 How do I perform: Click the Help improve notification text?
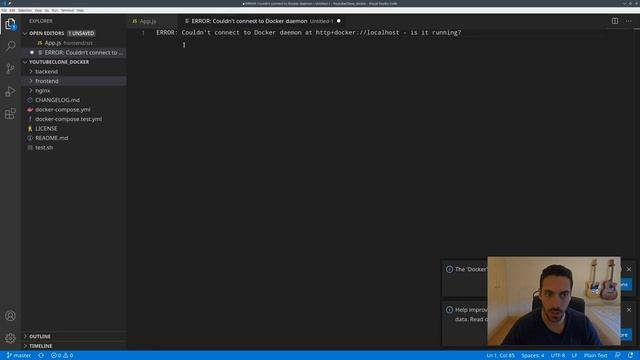tap(471, 315)
